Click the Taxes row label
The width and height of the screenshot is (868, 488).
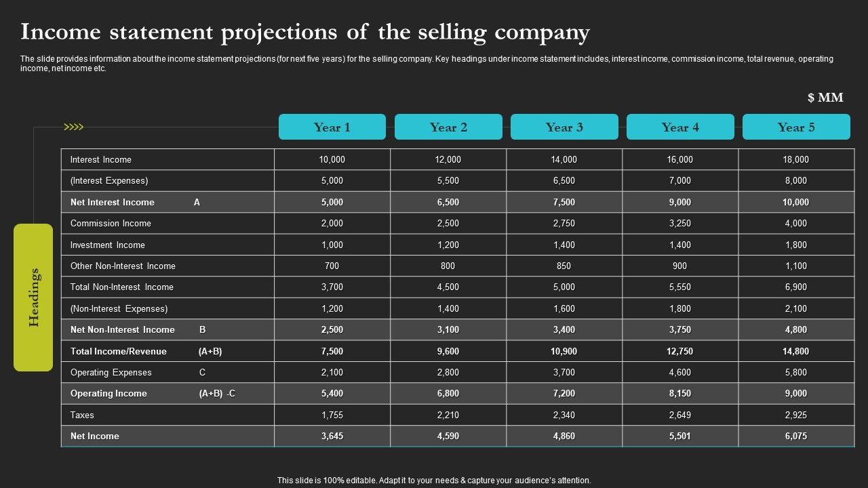click(x=82, y=415)
